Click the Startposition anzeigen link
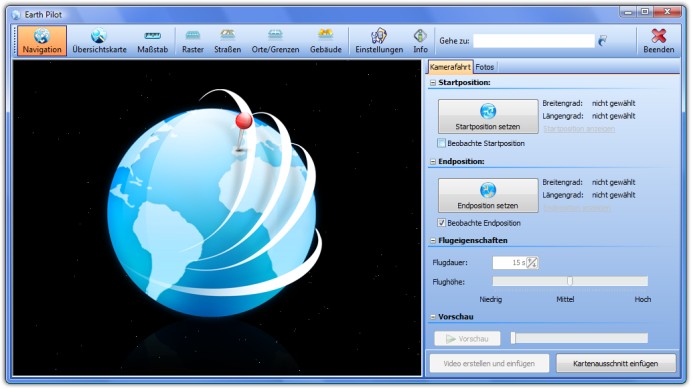The width and height of the screenshot is (692, 389). coord(579,128)
